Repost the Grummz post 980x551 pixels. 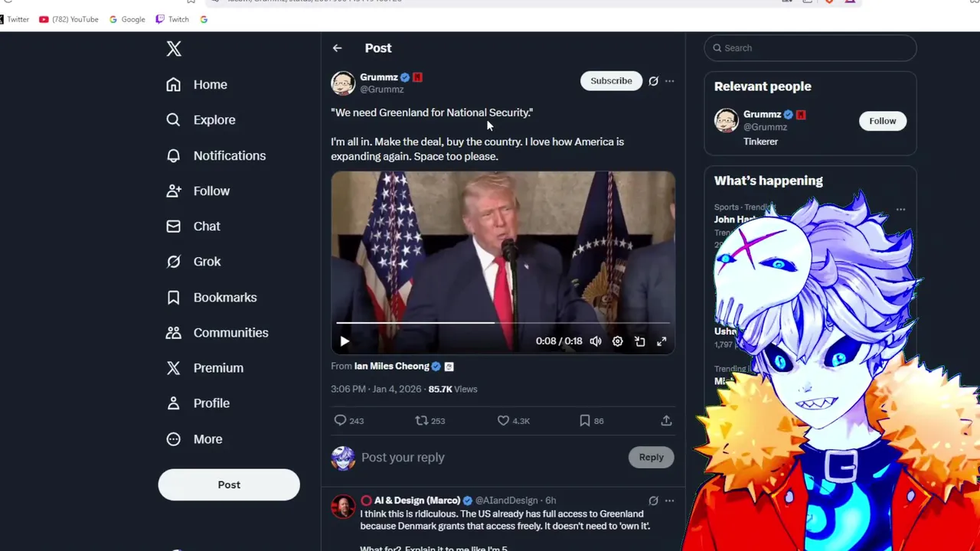[x=421, y=420]
